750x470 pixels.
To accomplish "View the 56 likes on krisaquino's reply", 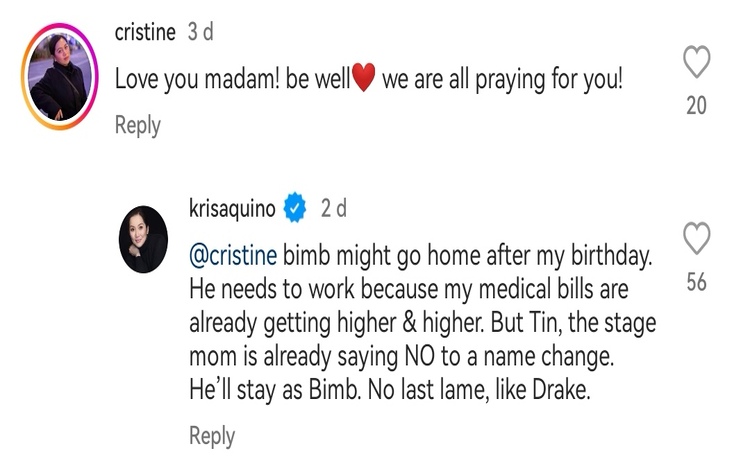I will click(x=697, y=283).
